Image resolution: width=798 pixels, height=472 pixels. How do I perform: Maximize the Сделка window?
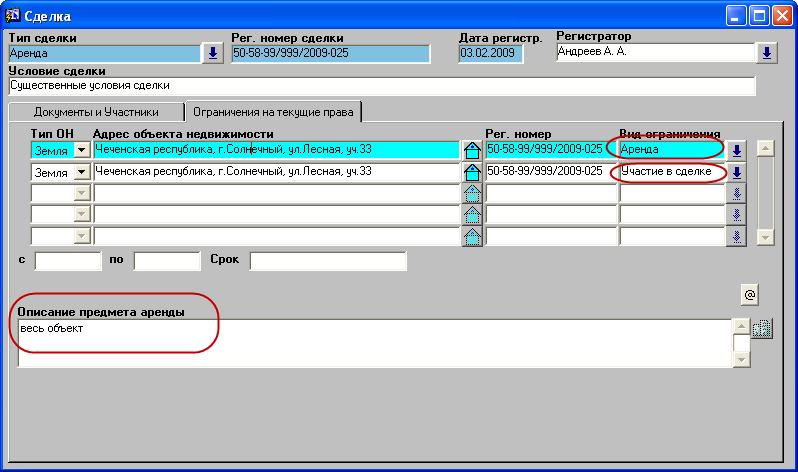[x=759, y=16]
